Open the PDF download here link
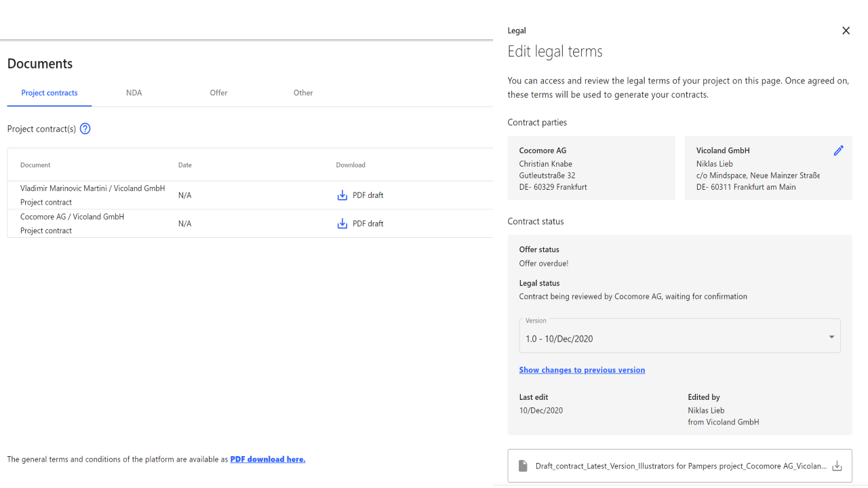The width and height of the screenshot is (868, 488). (x=268, y=460)
